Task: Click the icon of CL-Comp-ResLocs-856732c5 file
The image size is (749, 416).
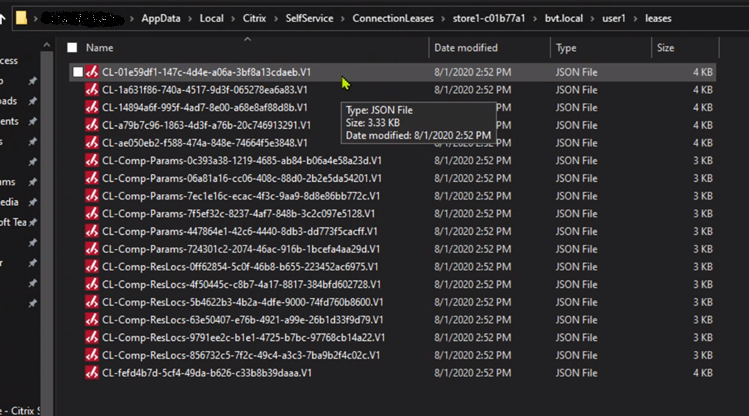Action: (x=91, y=355)
